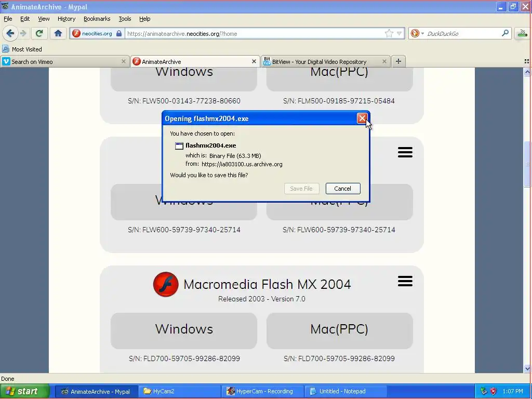Screen dimensions: 532x399
Task: Click the page scrollbar up arrow
Action: 527,72
